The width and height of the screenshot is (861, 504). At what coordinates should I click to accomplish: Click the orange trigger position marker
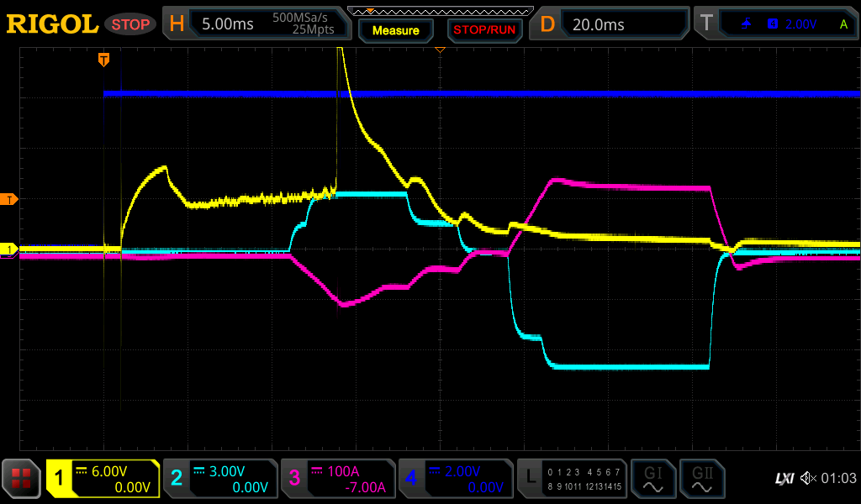[103, 60]
